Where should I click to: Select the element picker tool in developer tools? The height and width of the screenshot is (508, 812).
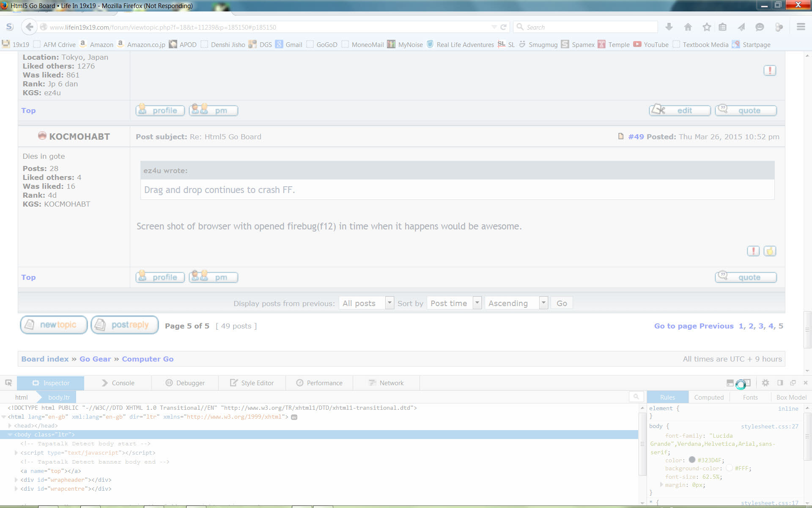pos(8,383)
